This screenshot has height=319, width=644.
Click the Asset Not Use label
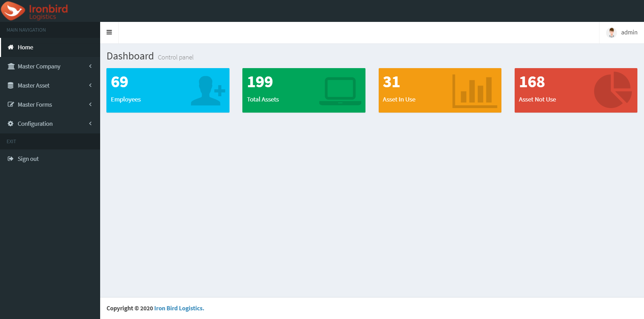[537, 99]
